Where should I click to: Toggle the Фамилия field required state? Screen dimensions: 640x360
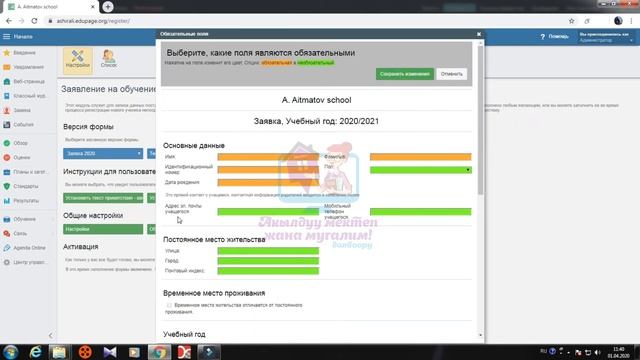point(420,157)
